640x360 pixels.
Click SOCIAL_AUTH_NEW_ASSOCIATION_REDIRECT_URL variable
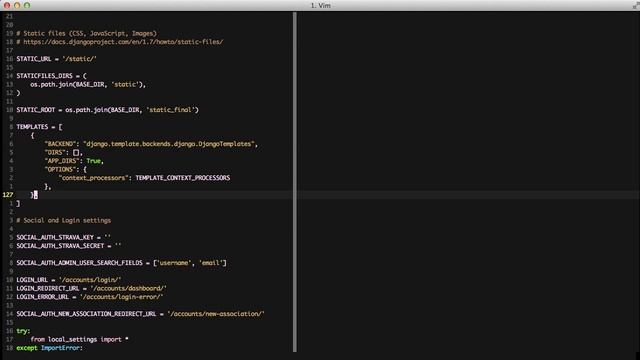click(86, 314)
